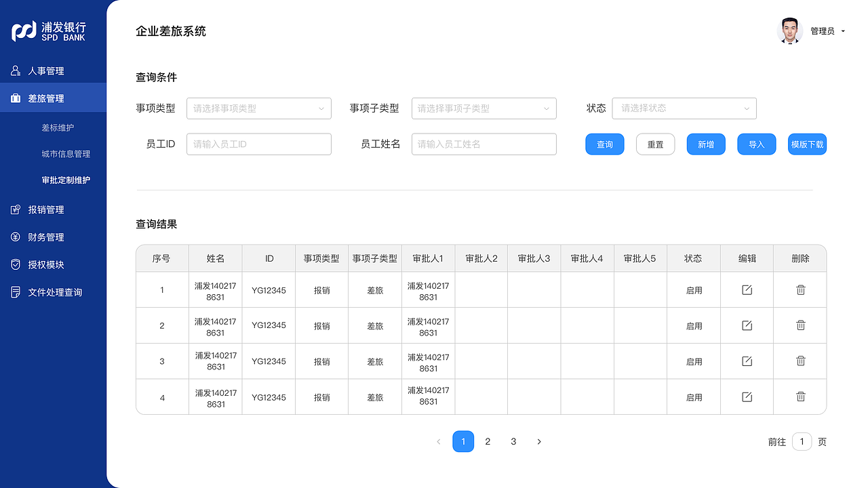Click the 重置 button
The height and width of the screenshot is (488, 868).
click(655, 144)
